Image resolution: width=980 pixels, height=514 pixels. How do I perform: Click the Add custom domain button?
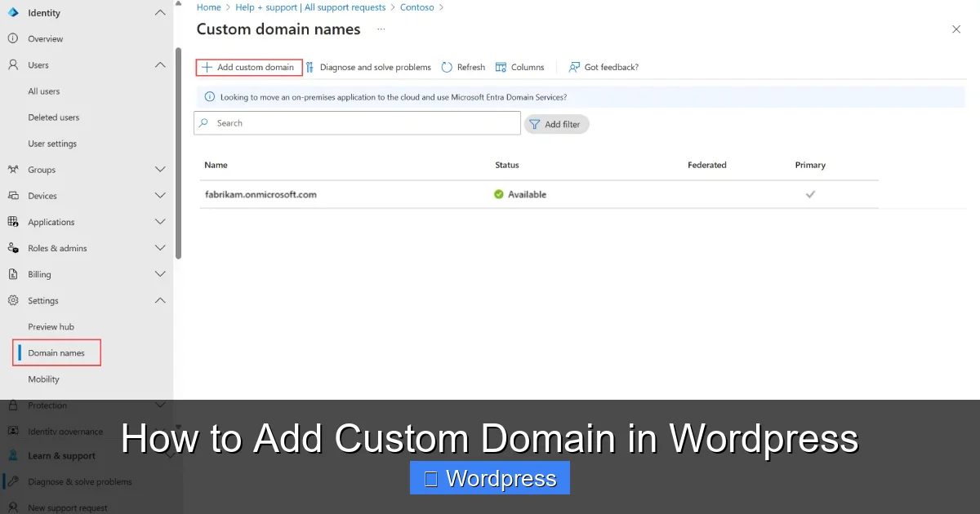[248, 67]
